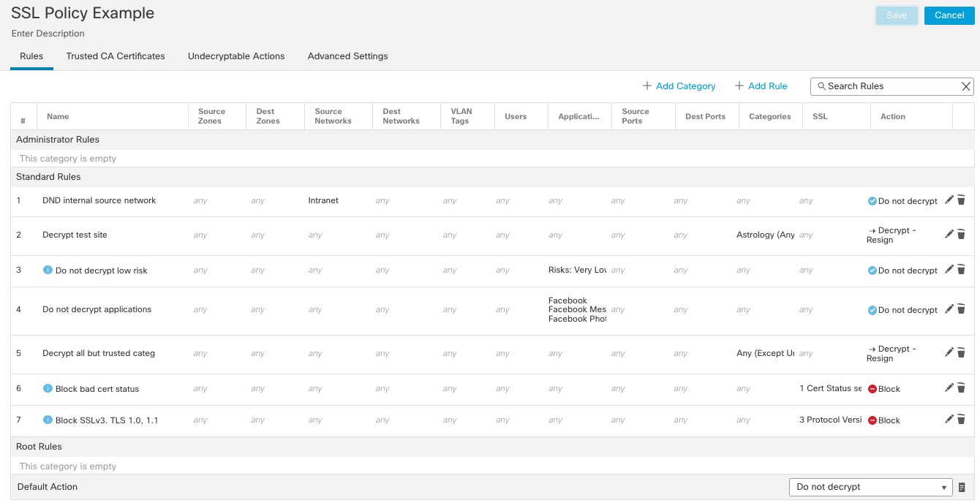Delete the "Block bad cert status" rule
Screen dimensions: 980x503
point(961,387)
